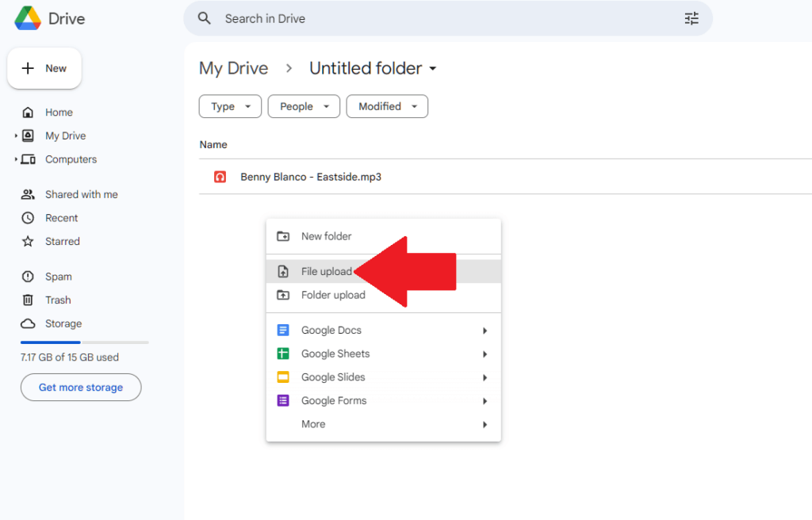Viewport: 812px width, 520px height.
Task: Open advanced search filter options icon
Action: pyautogui.click(x=691, y=19)
